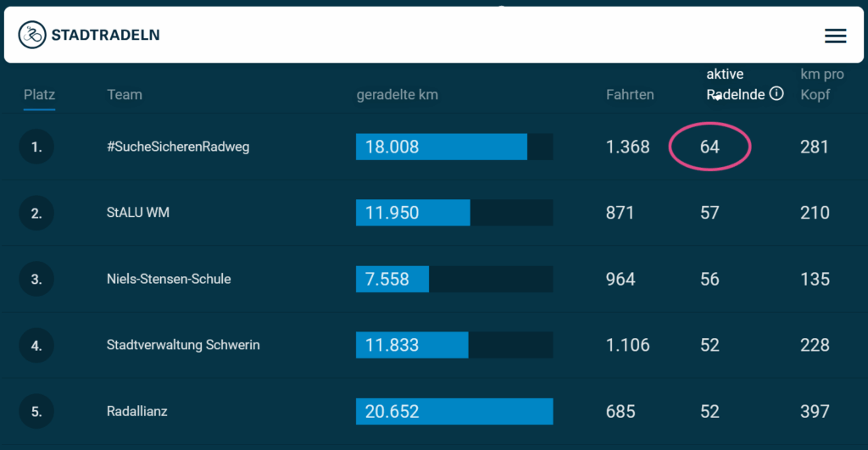Screen dimensions: 868x450
Task: Click the 11.833 km progress bar
Action: [454, 345]
